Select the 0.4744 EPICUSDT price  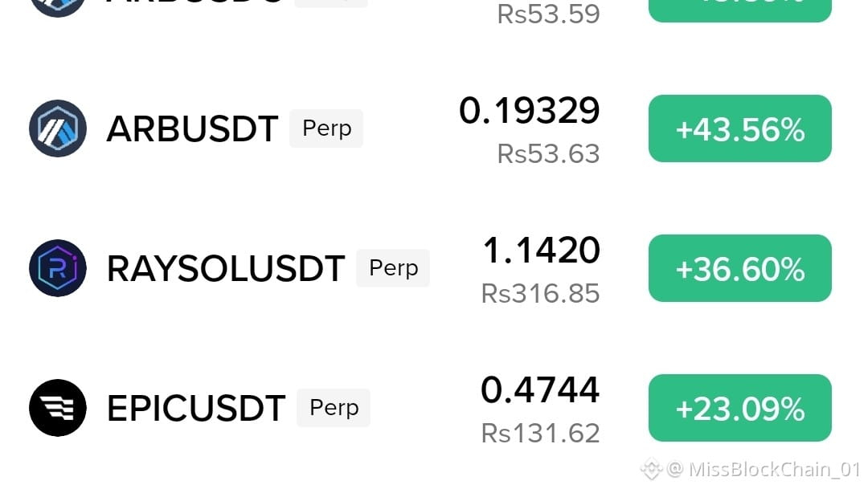(x=540, y=390)
